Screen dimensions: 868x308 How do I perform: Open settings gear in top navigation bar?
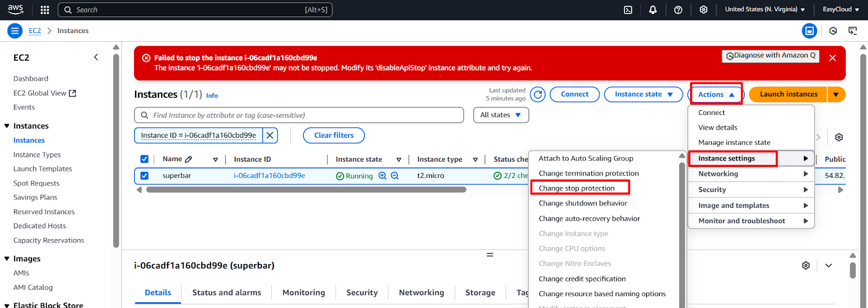[x=704, y=10]
